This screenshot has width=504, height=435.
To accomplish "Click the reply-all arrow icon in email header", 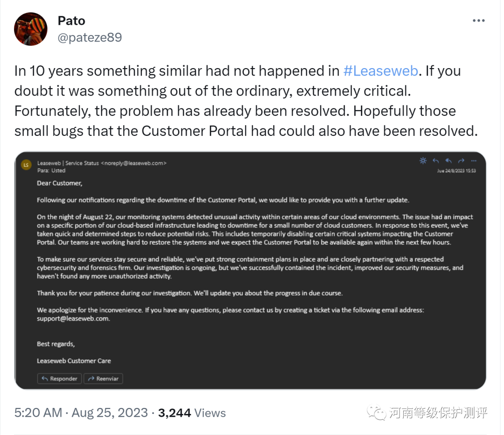I will pyautogui.click(x=448, y=161).
